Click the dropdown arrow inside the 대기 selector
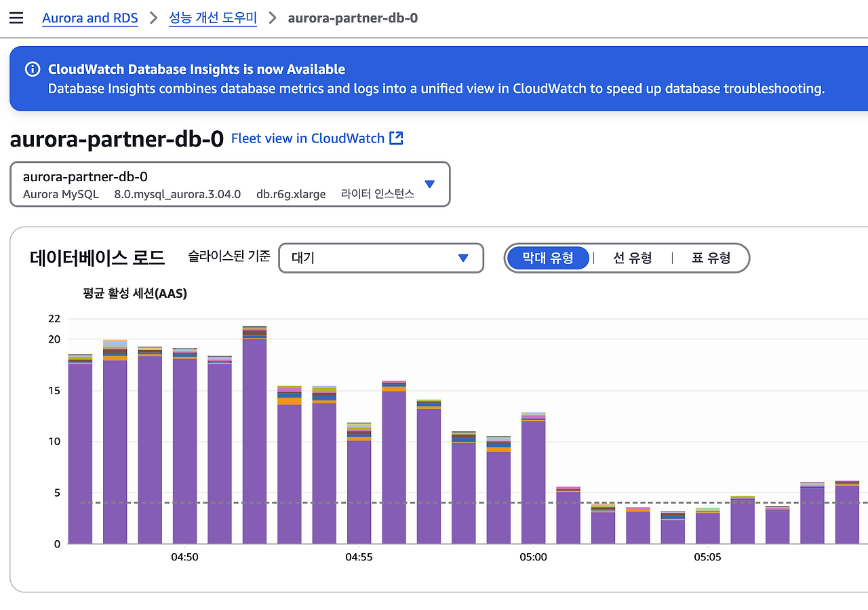The width and height of the screenshot is (868, 610). tap(463, 258)
